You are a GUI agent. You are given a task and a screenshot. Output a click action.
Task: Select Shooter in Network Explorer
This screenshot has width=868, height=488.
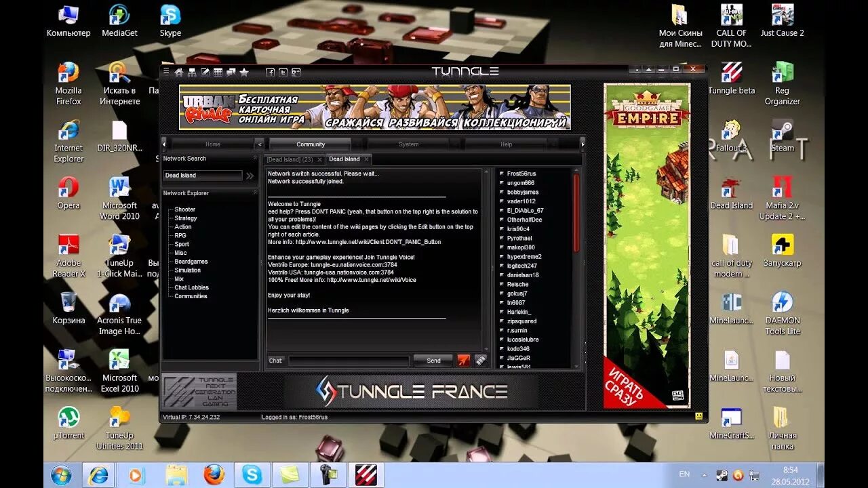184,210
